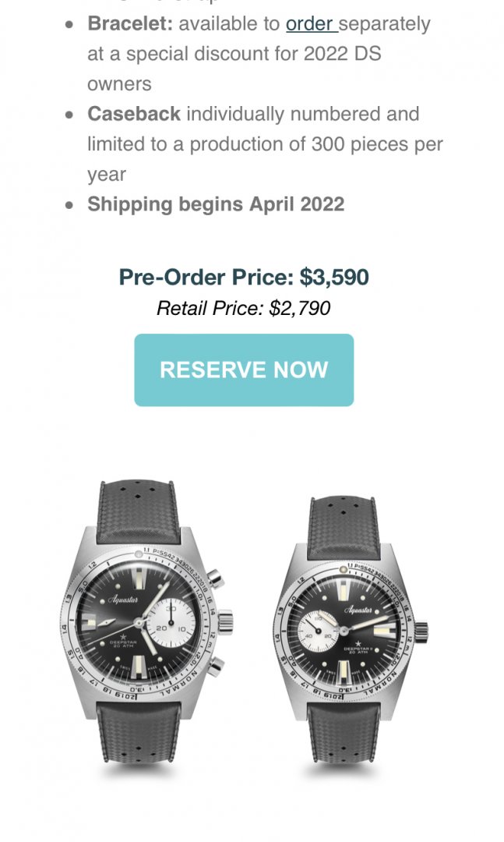This screenshot has height=842, width=504.
Task: Open the smaller Deepstar II watch image
Action: click(351, 630)
